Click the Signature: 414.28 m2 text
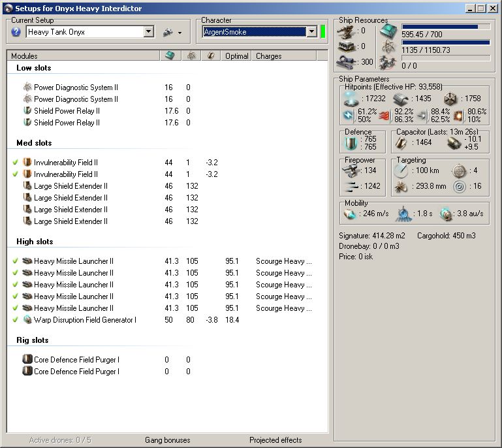The image size is (502, 448). tap(371, 236)
